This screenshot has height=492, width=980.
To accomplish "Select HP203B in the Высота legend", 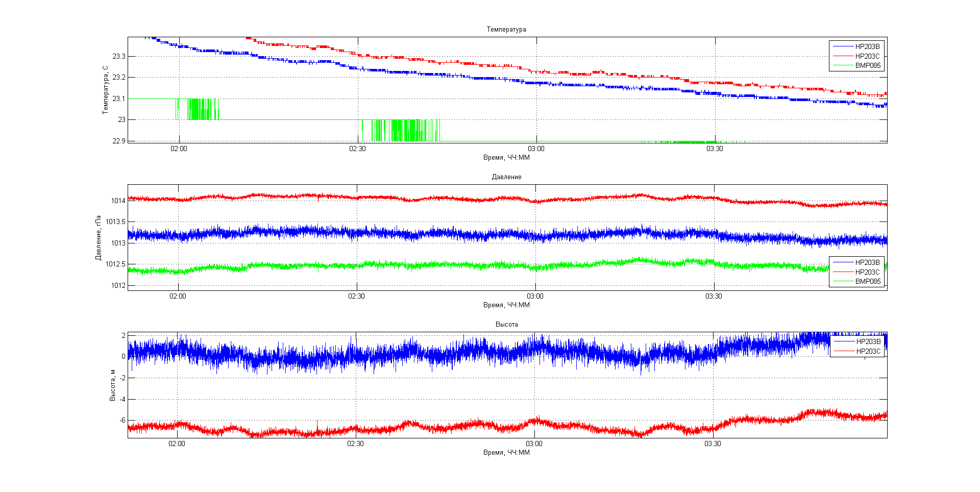I will click(868, 342).
